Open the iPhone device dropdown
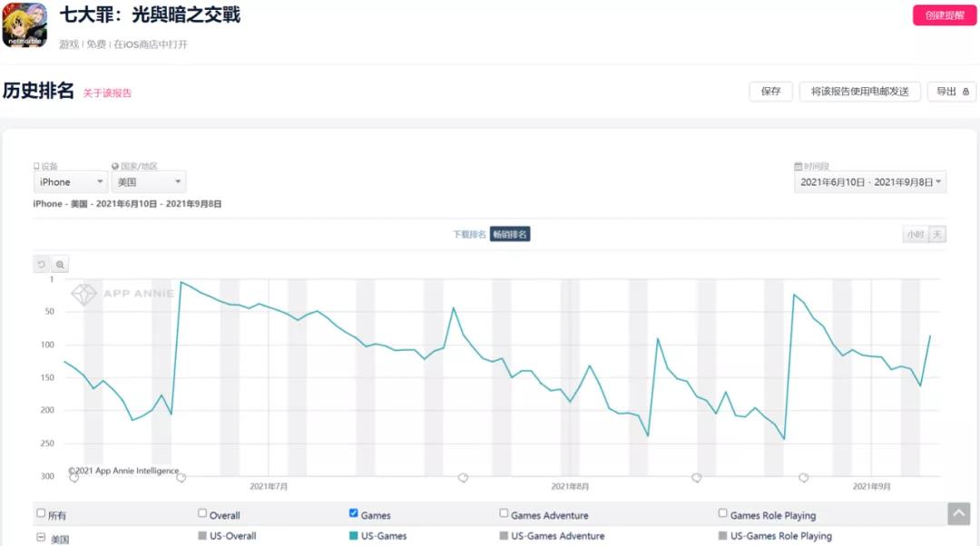Image resolution: width=980 pixels, height=546 pixels. [70, 182]
